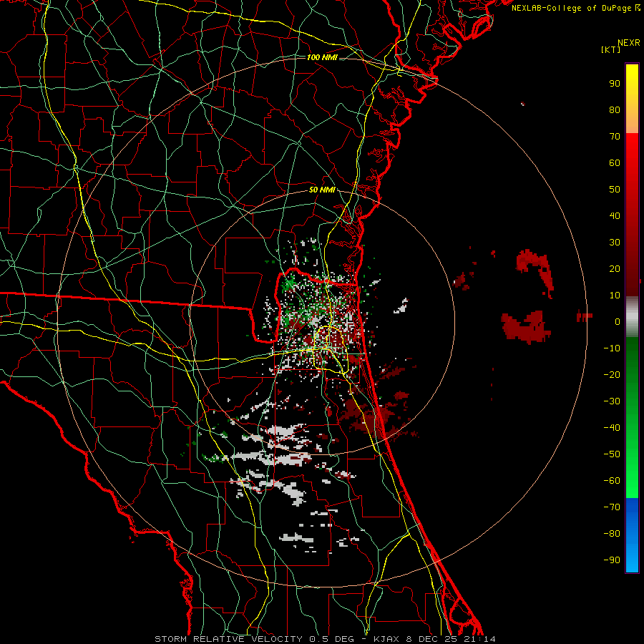Click the 0 value on the velocity scale
The height and width of the screenshot is (644, 644).
618,322
